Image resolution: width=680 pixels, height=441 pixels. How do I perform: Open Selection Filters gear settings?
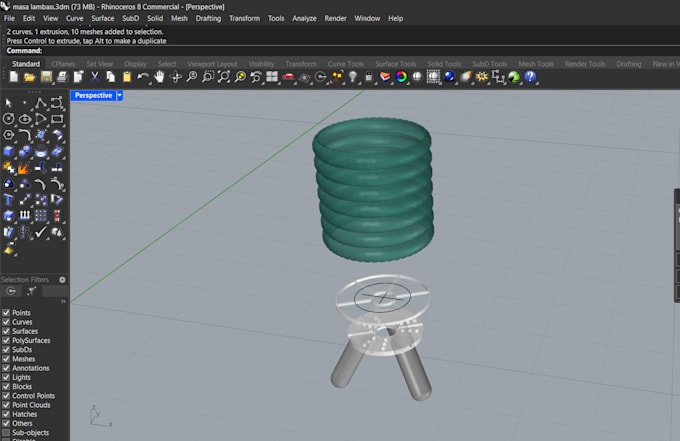(62, 280)
